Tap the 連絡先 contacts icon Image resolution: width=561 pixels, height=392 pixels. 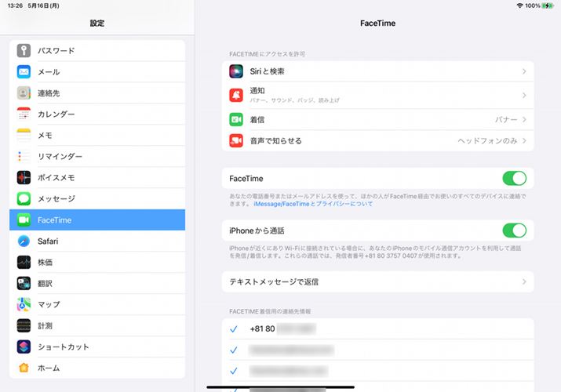pos(24,93)
